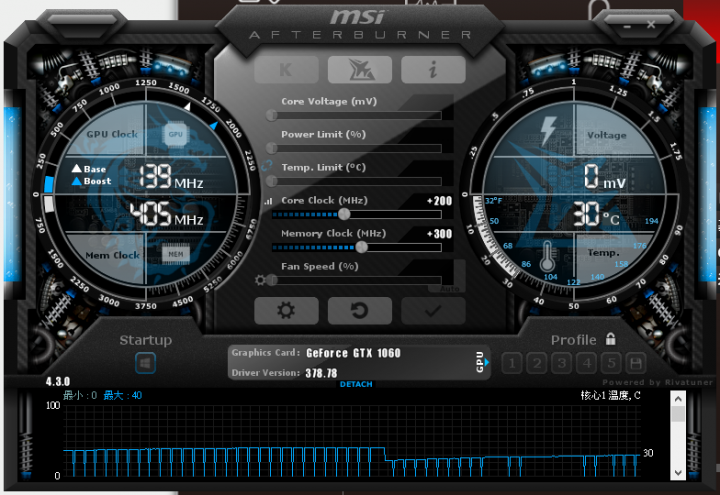Screen dimensions: 720x495
Task: Click the 139 MHz GPU clock readout
Action: tap(171, 176)
